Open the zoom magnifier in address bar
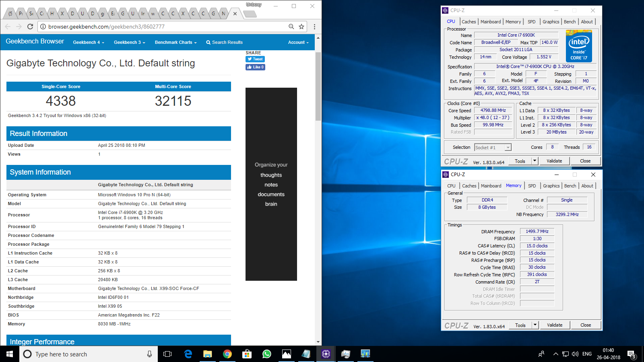This screenshot has height=362, width=644. pyautogui.click(x=291, y=27)
